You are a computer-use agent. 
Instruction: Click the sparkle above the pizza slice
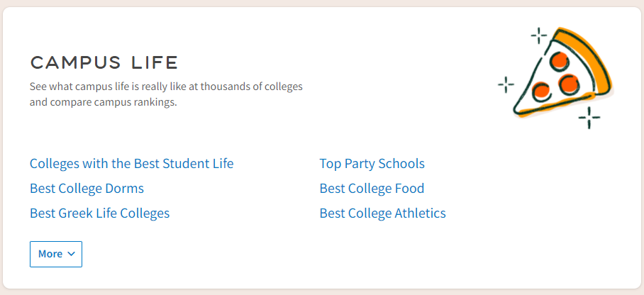539,35
